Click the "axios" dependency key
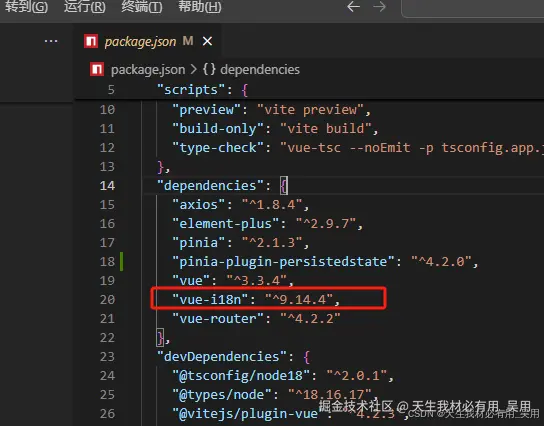This screenshot has height=426, width=544. 199,205
